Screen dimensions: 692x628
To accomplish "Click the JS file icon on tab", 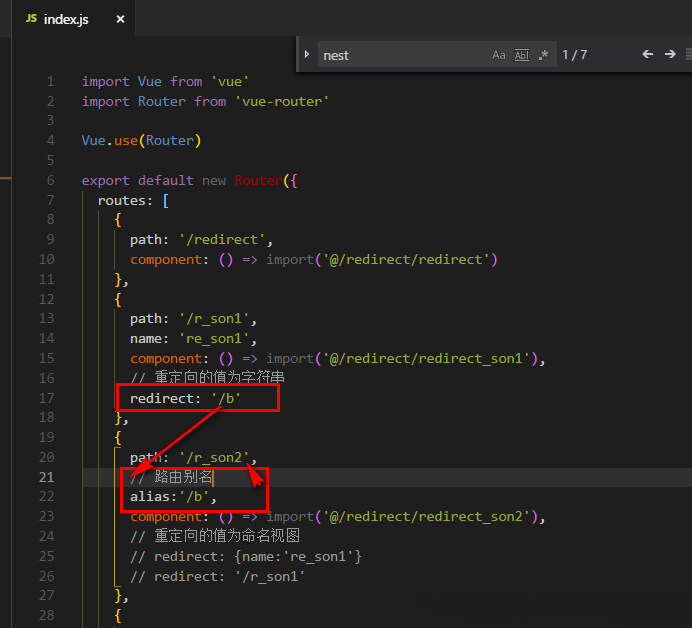I will 31,18.
